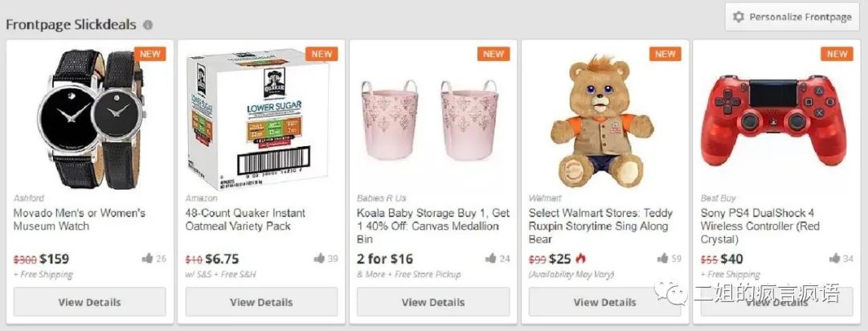Open 48-Count Quaker Instant Oatmeal link

245,219
